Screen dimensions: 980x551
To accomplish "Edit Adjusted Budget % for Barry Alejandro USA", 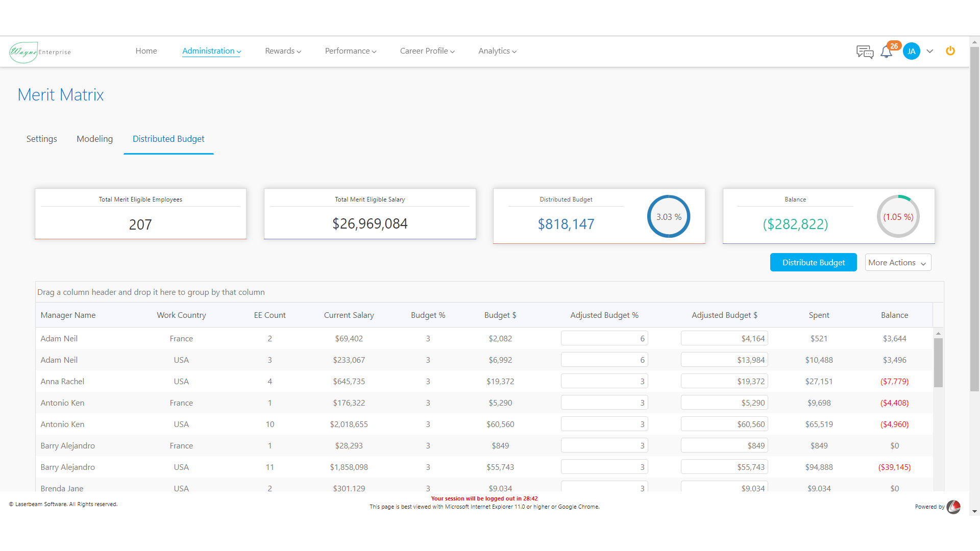I will click(604, 467).
